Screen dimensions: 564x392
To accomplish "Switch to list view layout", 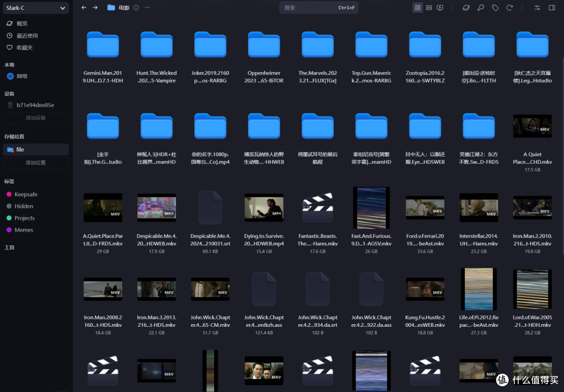I will 429,7.
